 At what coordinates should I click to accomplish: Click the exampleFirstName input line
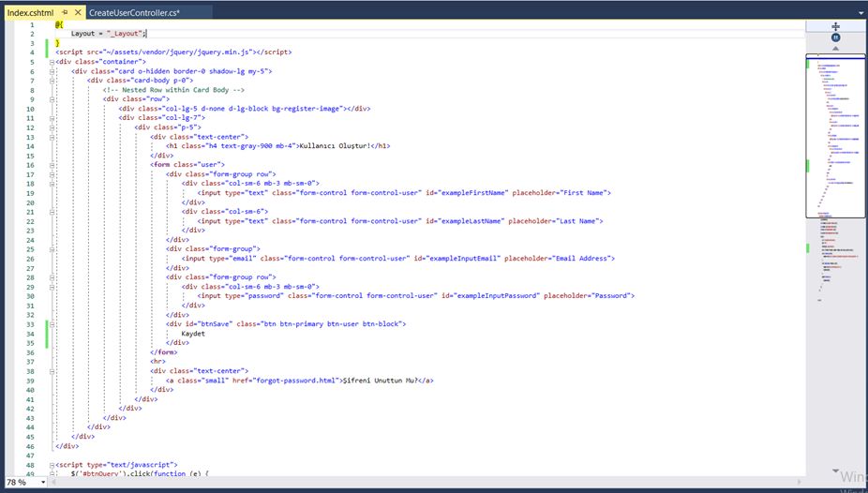[x=404, y=193]
